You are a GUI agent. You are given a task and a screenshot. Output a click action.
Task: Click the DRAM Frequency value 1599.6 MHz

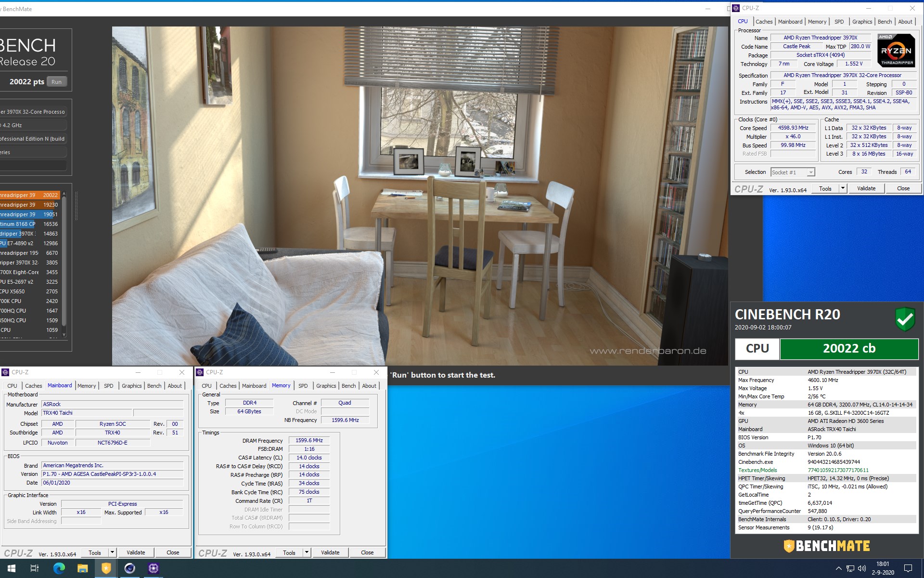click(309, 441)
